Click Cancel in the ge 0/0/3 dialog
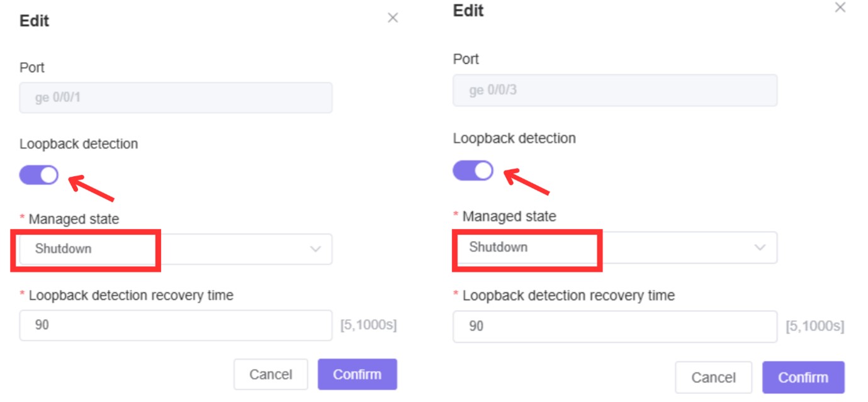Viewport: 868px width, 402px height. (x=713, y=377)
